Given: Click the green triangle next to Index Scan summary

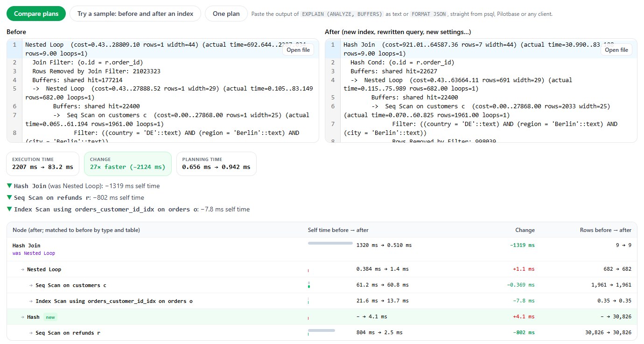Looking at the screenshot, I should [x=9, y=209].
